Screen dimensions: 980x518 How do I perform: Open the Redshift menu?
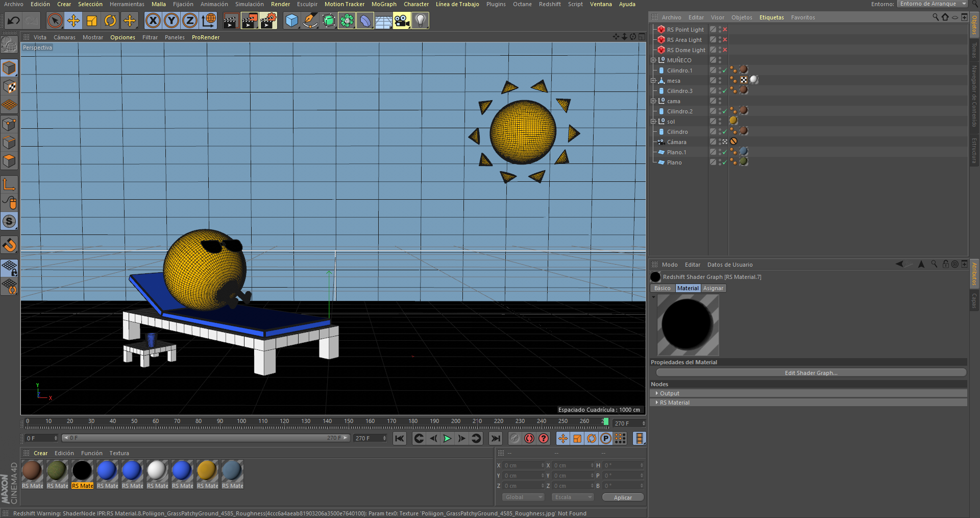[x=550, y=4]
